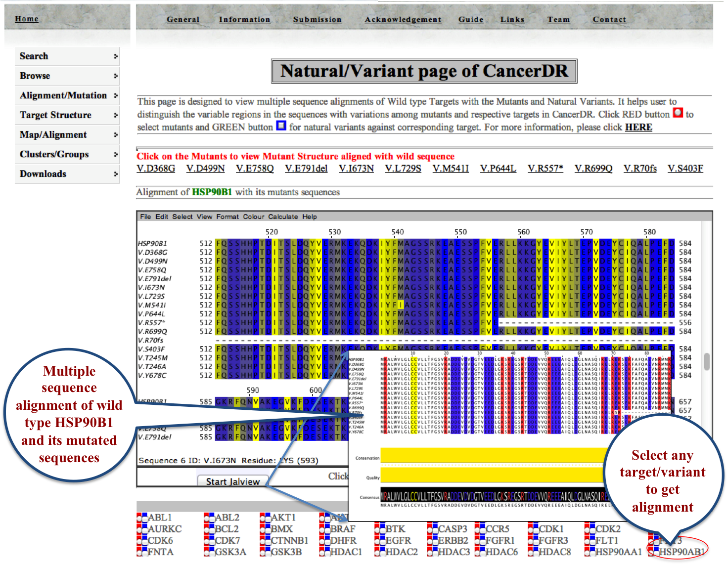This screenshot has height=565, width=728.
Task: Open the Colour menu in Jalview
Action: (253, 217)
